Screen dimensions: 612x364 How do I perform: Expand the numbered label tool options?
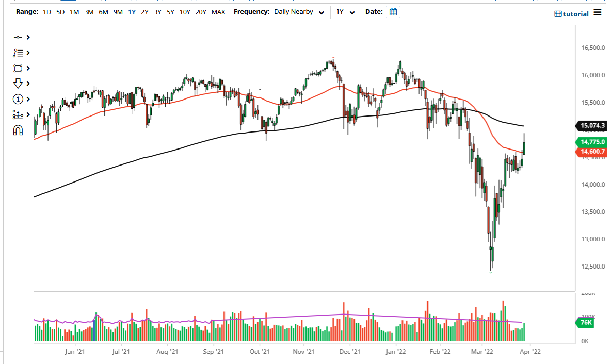tap(28, 99)
